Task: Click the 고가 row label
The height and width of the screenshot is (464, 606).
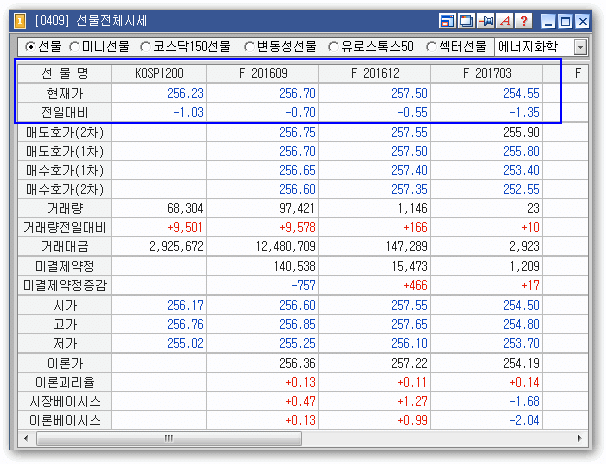Action: (65, 325)
